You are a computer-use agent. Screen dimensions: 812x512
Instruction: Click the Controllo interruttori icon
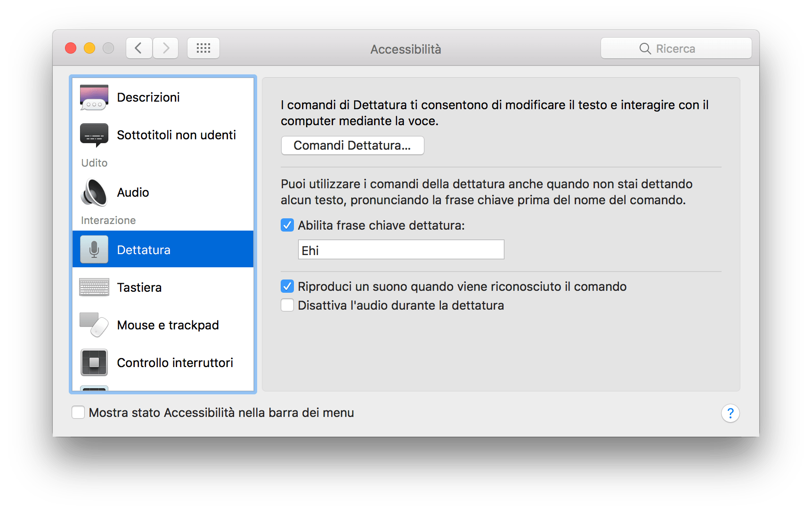click(94, 362)
